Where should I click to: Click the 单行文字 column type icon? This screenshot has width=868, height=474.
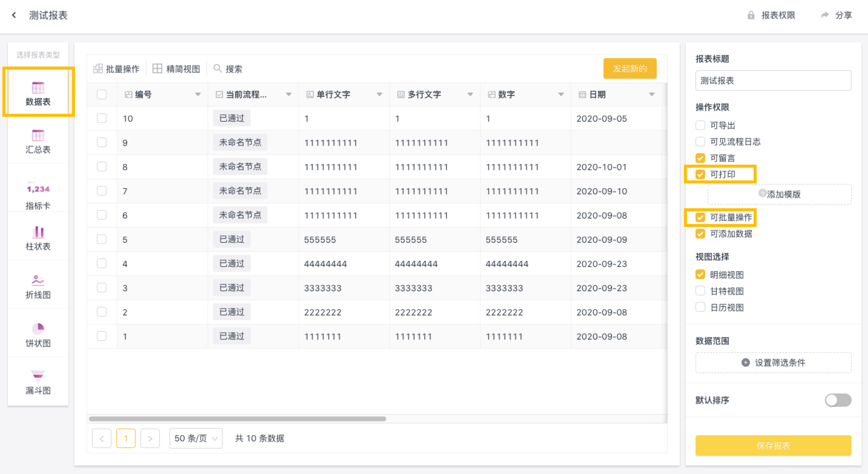(310, 95)
